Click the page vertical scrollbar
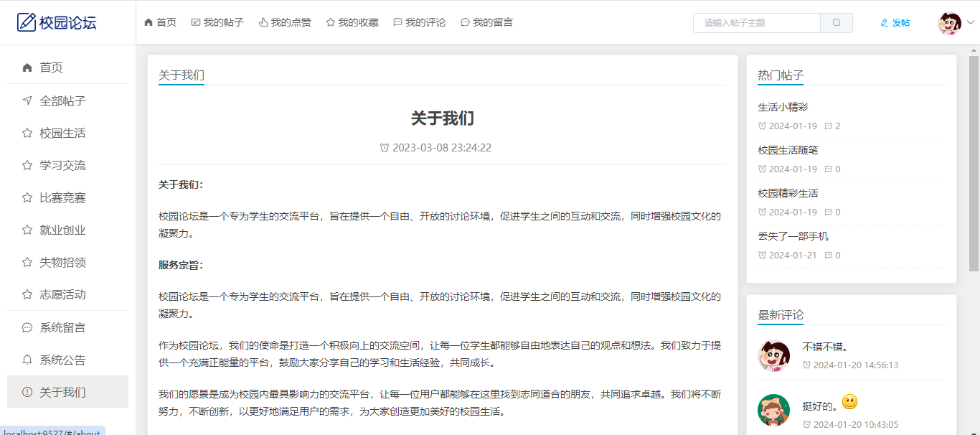The width and height of the screenshot is (980, 435). click(974, 163)
